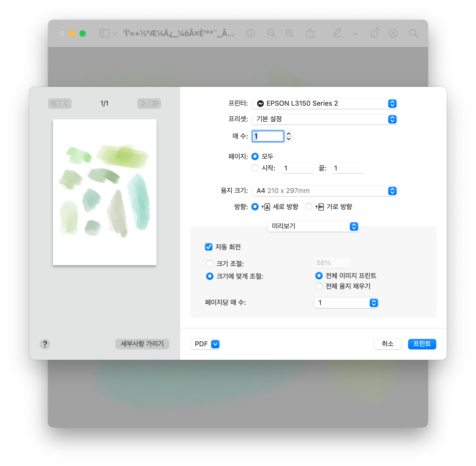The image size is (476, 466).
Task: Open the 미리보기 options popup menu
Action: [x=313, y=226]
